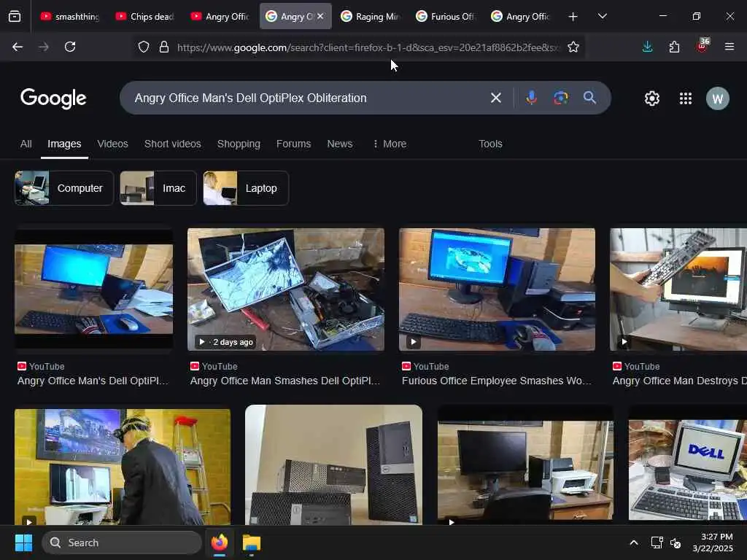Filter images by the Laptop chip
Screen dimensions: 747x560
[246, 188]
